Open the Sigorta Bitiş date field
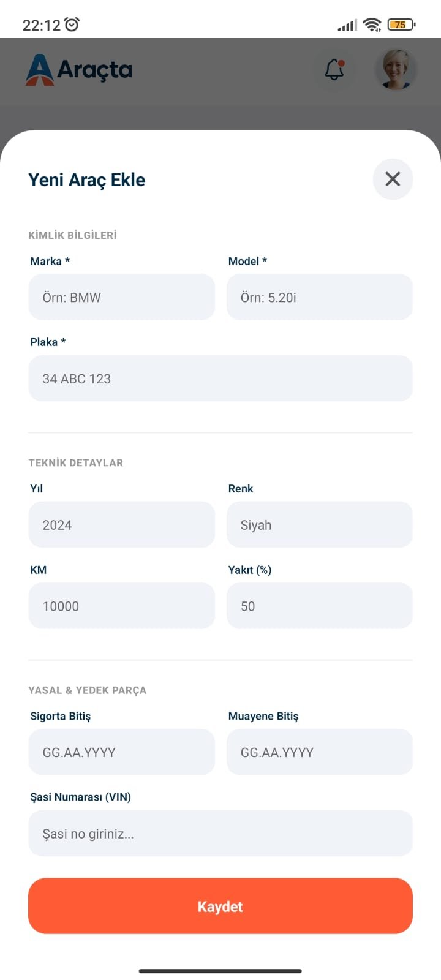The width and height of the screenshot is (441, 980). 122,752
